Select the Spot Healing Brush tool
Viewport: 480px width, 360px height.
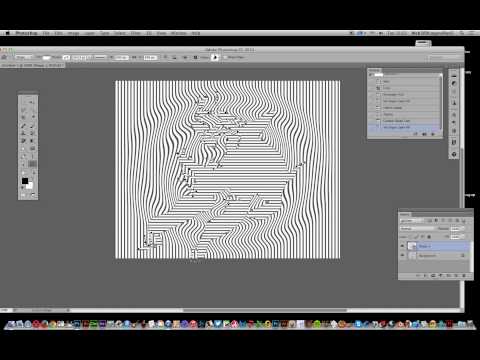coord(23,126)
